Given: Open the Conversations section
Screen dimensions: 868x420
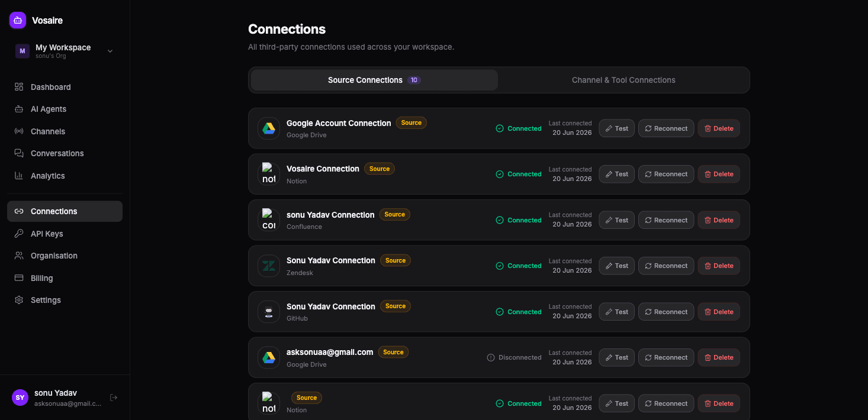Looking at the screenshot, I should (x=65, y=153).
